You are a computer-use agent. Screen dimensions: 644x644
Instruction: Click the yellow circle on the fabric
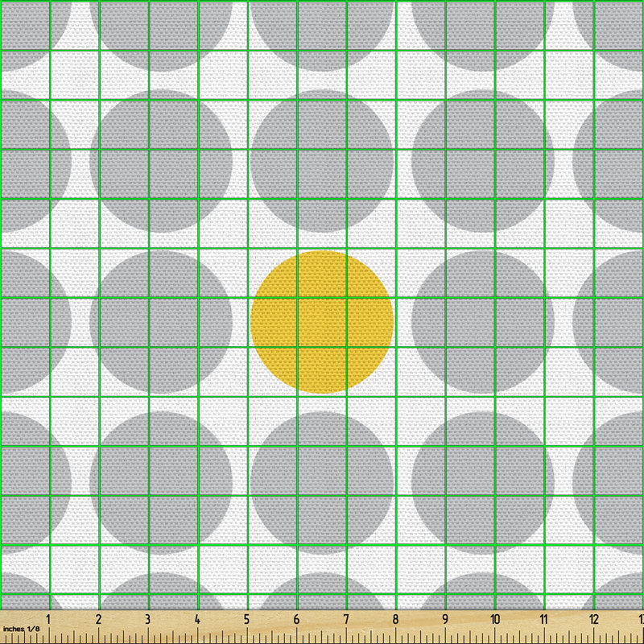click(x=322, y=322)
